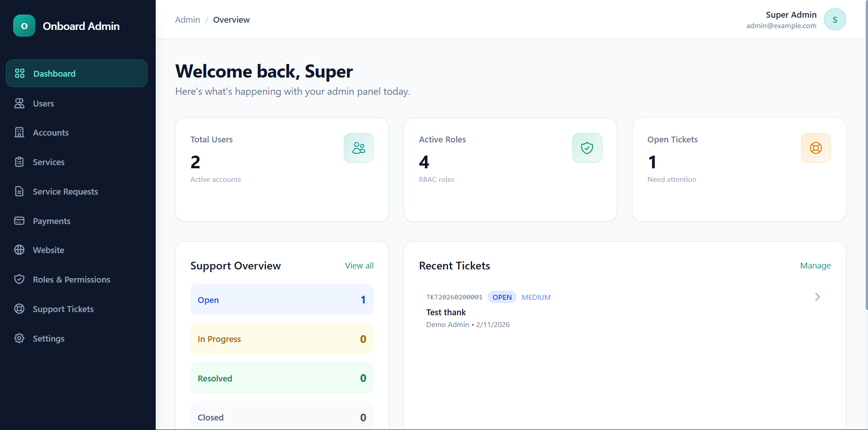Click the Website globe icon

pos(19,250)
